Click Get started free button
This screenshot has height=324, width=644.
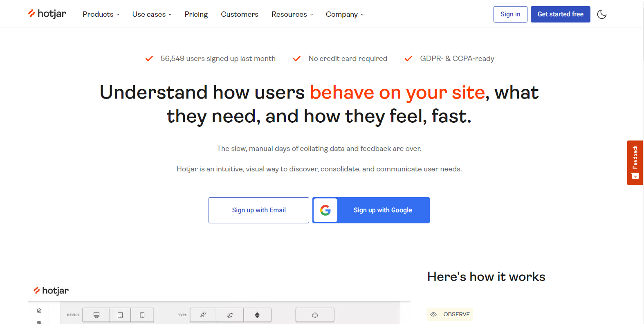click(x=561, y=14)
